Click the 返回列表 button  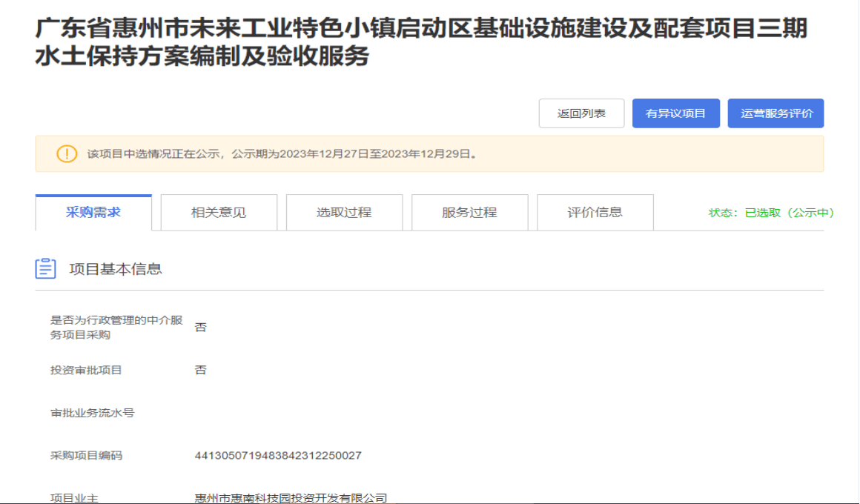click(581, 113)
